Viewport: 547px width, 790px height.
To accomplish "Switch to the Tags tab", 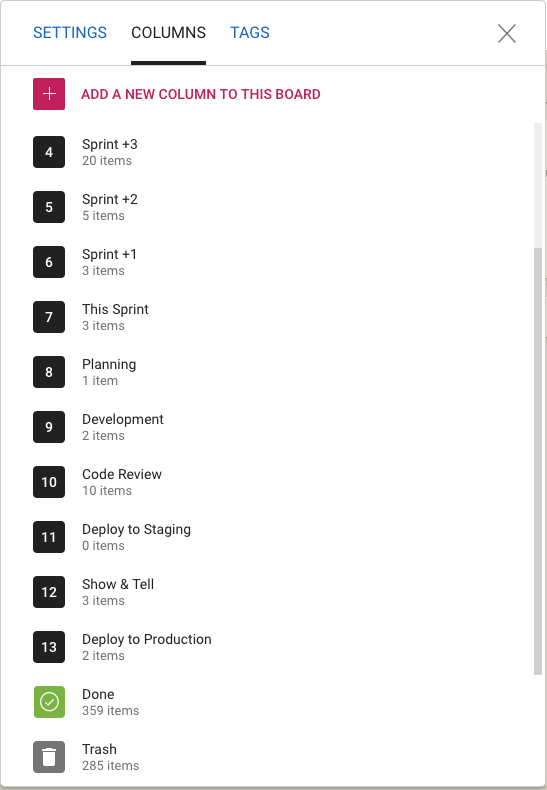I will click(250, 33).
